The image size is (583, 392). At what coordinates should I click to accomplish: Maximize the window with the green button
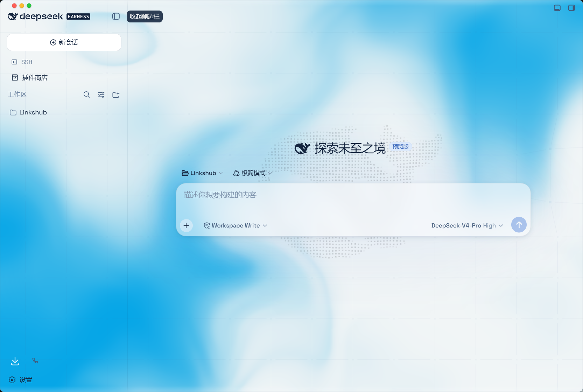[29, 6]
